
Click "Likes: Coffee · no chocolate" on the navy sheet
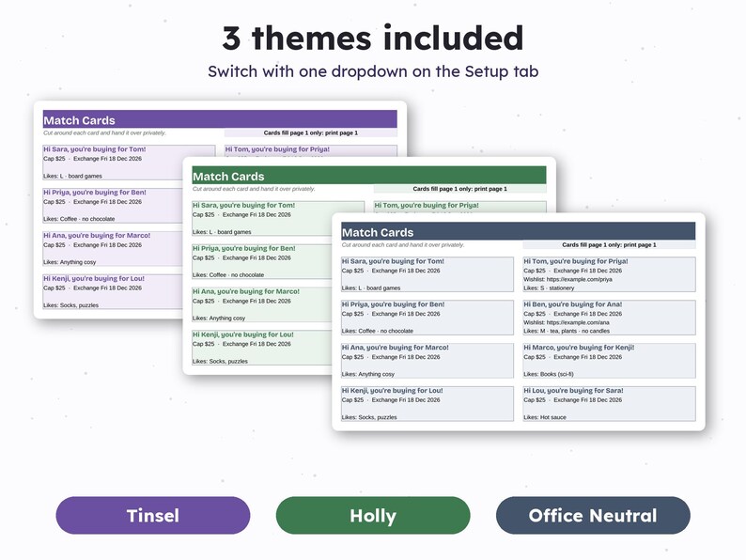pyautogui.click(x=378, y=331)
